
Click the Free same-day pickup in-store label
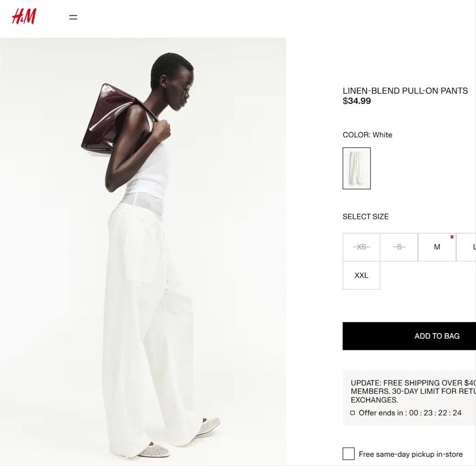[x=411, y=454]
